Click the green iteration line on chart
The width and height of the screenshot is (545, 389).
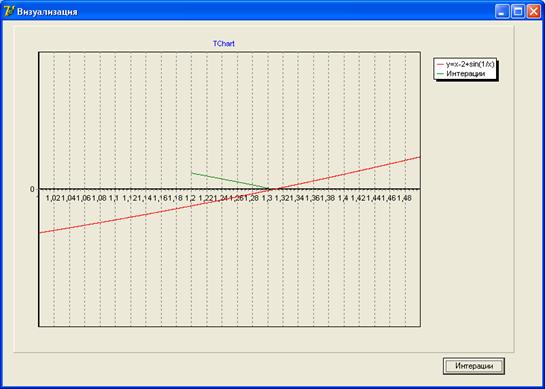(229, 181)
